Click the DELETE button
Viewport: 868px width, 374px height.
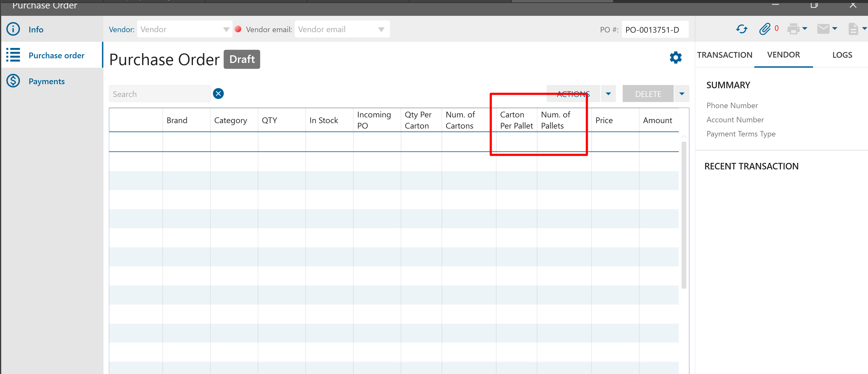point(648,94)
